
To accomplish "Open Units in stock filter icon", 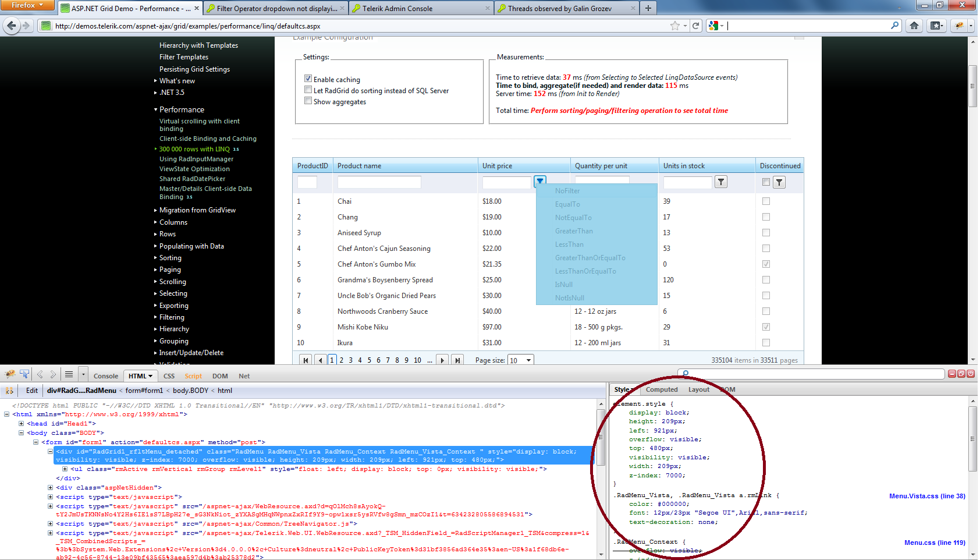I will [x=721, y=182].
